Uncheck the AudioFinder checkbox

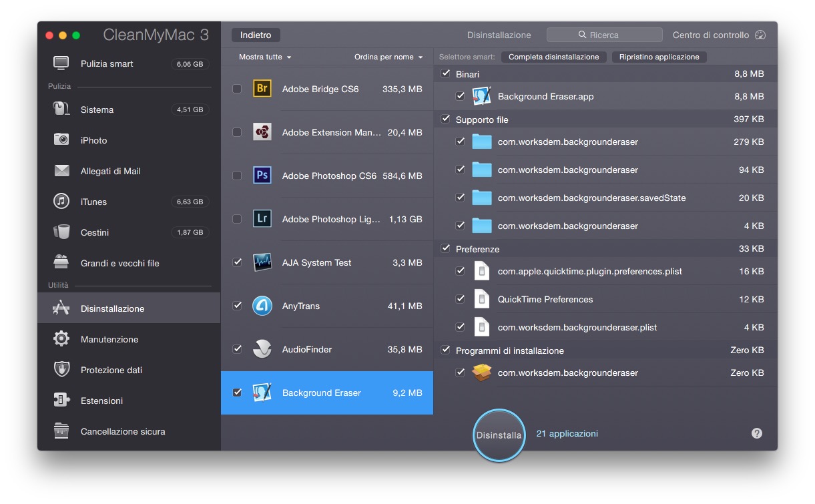coord(237,349)
